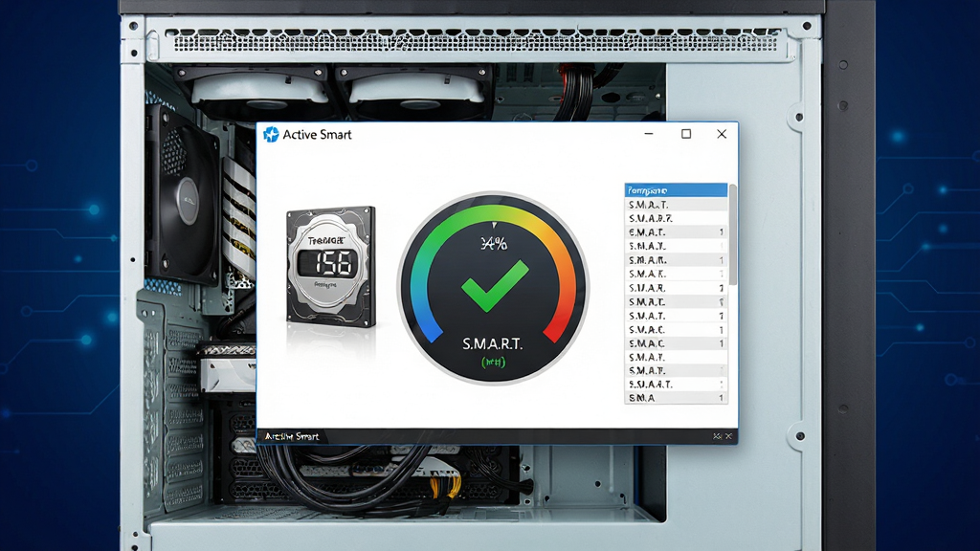Click the green checkmark in the S.M.A.R.T. gauge
The image size is (980, 551).
(x=495, y=285)
